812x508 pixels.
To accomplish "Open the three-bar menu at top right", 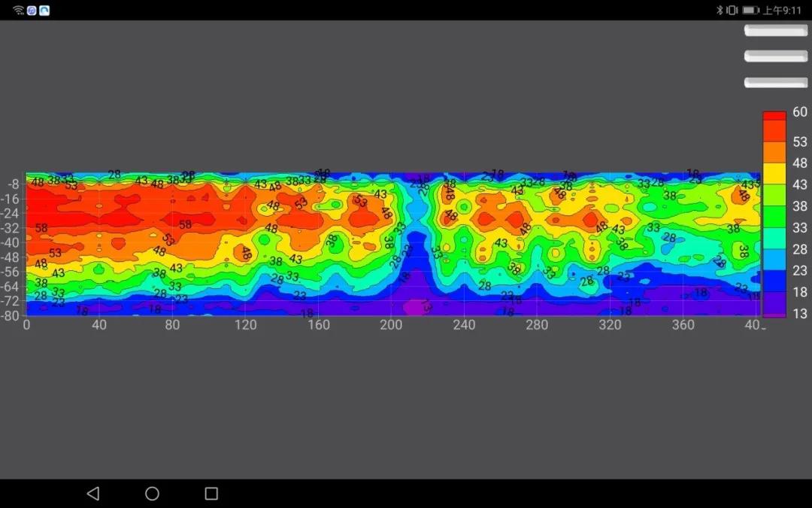I will pyautogui.click(x=775, y=56).
